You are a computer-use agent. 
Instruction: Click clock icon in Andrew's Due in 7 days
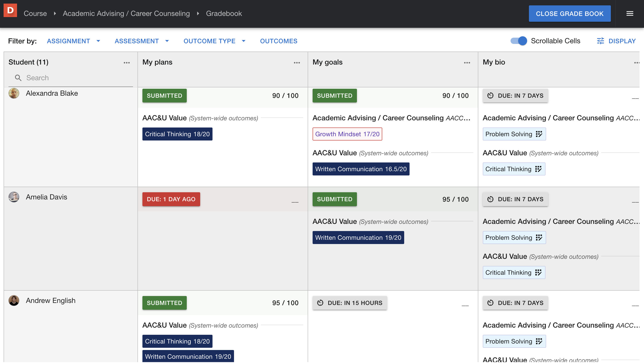pos(490,303)
